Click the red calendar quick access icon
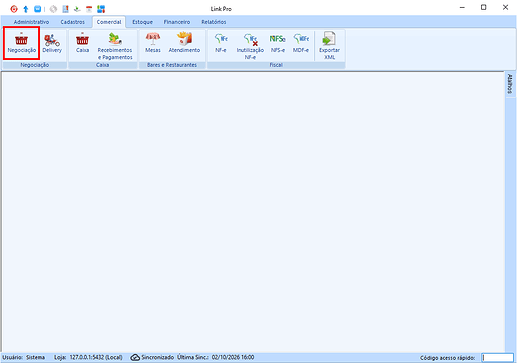Viewport: 517px width, 363px height. tap(89, 9)
